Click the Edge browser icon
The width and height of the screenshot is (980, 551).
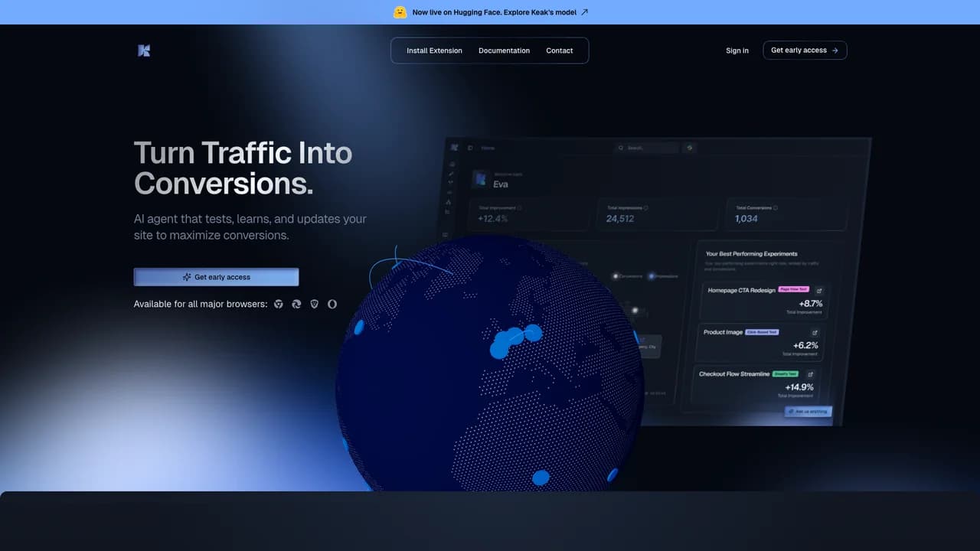[x=296, y=304]
